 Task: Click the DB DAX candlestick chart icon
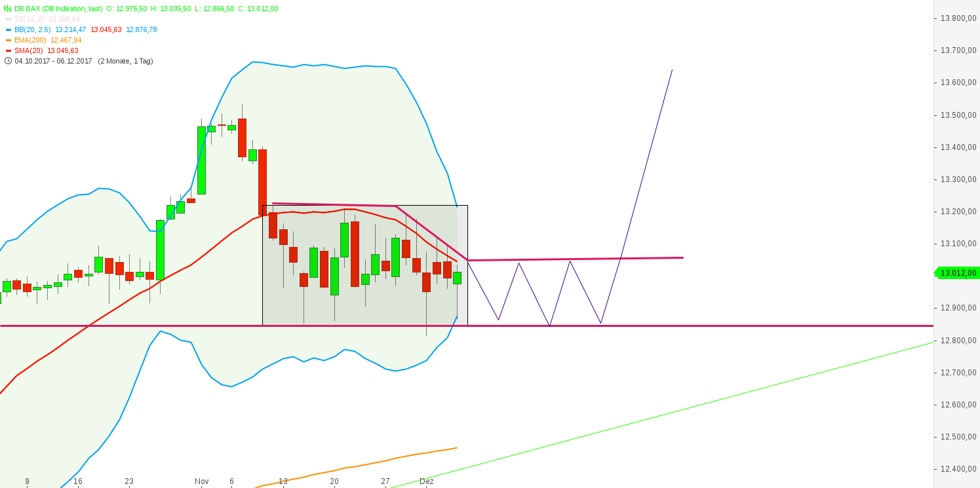(7, 9)
